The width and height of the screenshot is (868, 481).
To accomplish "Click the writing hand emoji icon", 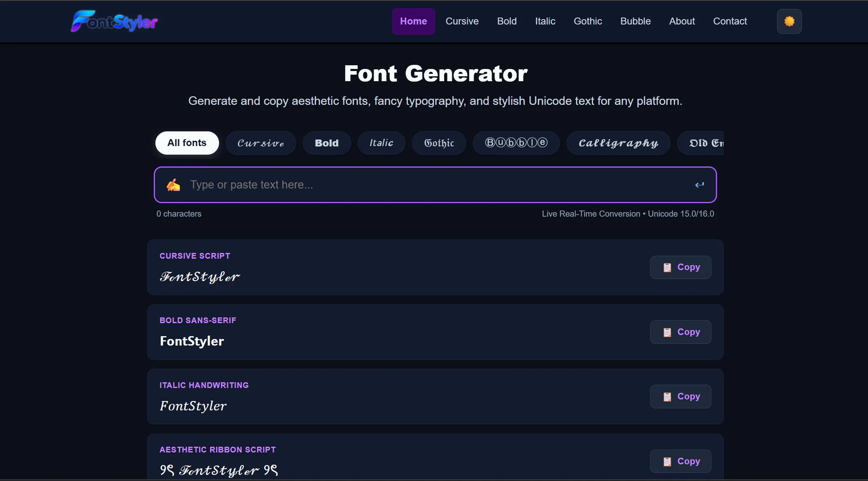I will tap(173, 185).
